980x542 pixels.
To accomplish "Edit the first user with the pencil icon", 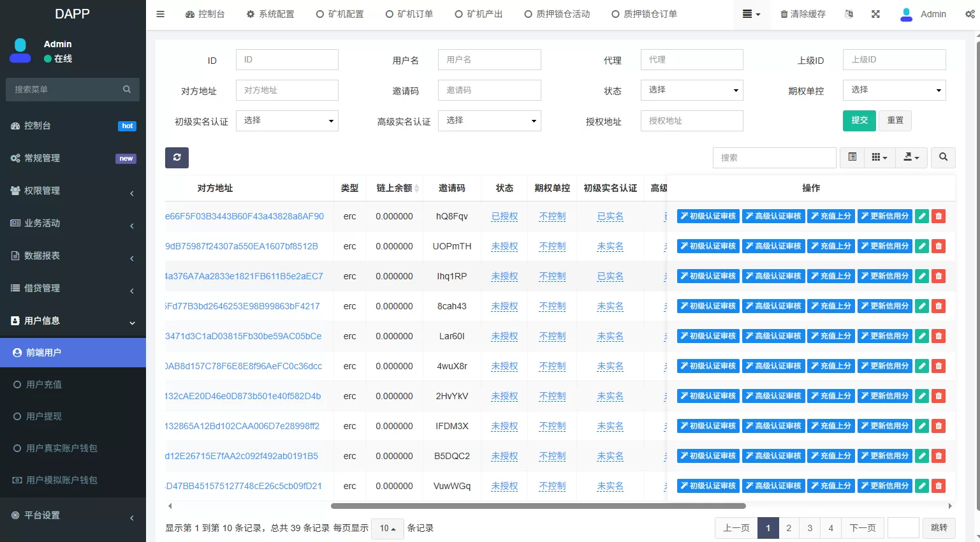I will 921,216.
